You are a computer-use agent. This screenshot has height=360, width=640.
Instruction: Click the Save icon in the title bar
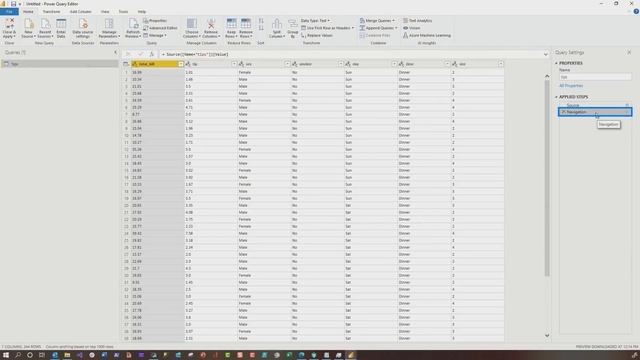point(13,4)
